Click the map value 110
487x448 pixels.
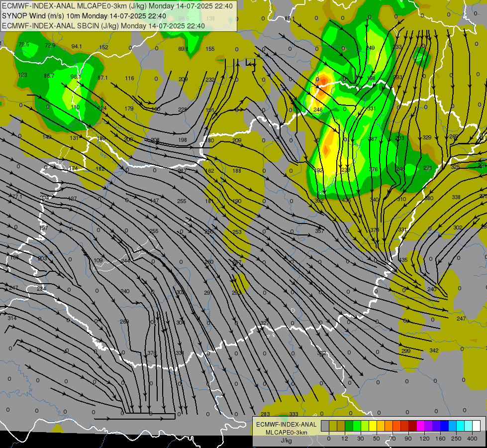[x=75, y=107]
